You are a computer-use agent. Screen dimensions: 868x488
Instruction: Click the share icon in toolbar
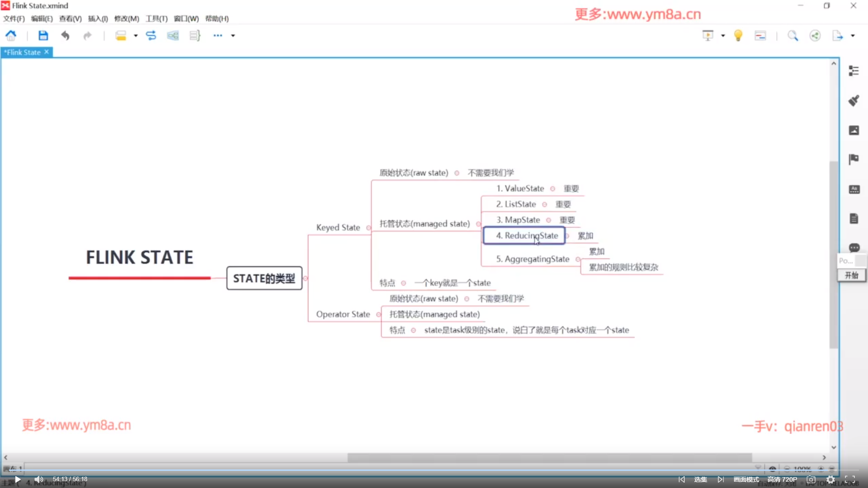click(x=815, y=35)
